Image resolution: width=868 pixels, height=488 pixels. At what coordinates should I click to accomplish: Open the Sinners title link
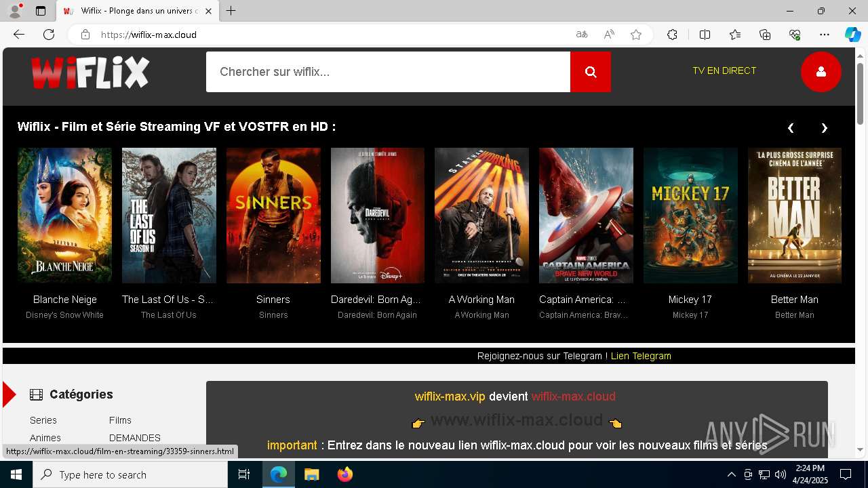click(273, 300)
